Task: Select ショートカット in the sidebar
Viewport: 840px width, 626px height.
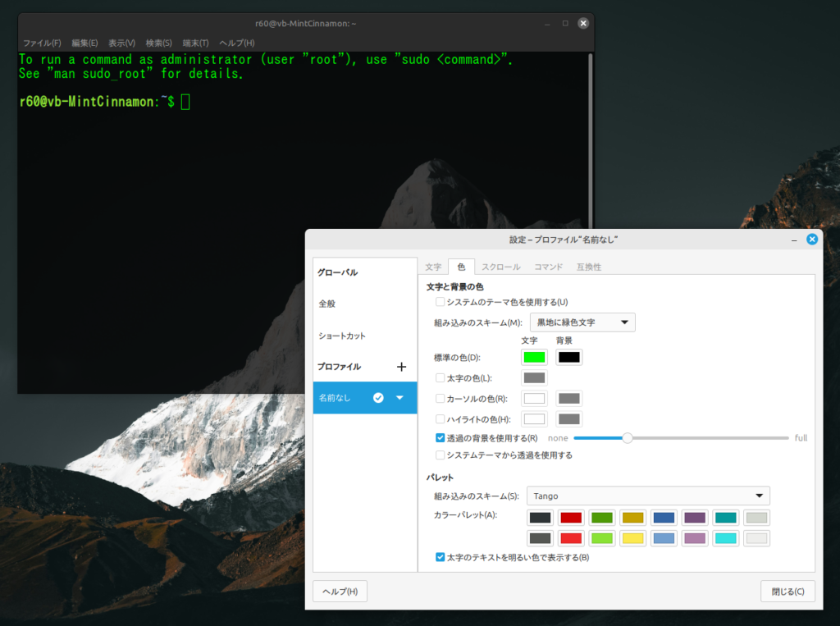Action: (342, 336)
